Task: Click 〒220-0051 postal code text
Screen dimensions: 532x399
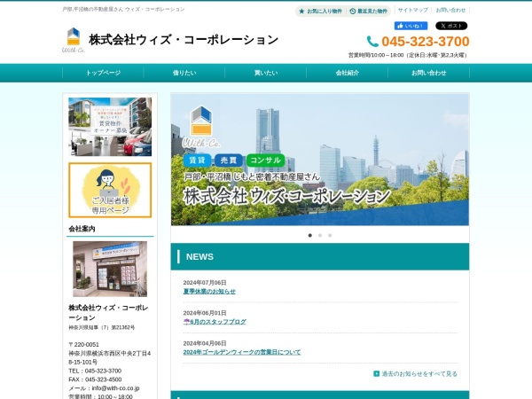Action: click(84, 344)
